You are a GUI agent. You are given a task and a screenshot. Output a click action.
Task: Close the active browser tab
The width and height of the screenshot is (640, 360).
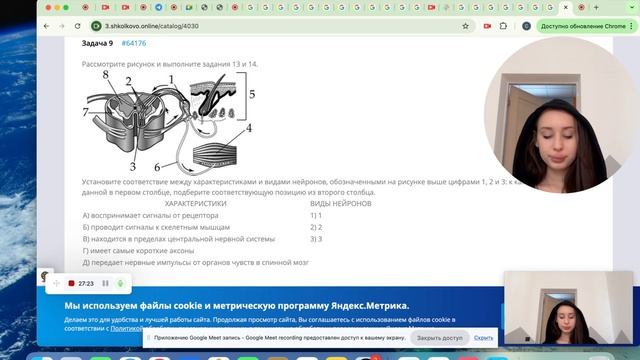[566, 7]
